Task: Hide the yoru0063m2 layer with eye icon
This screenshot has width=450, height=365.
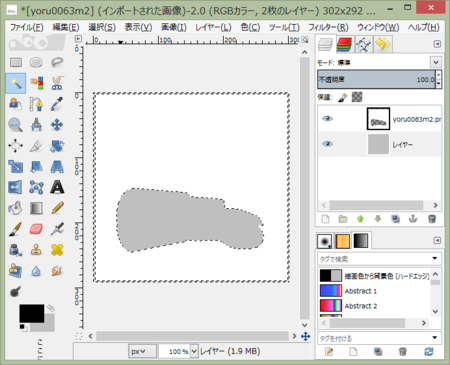Action: coord(327,118)
